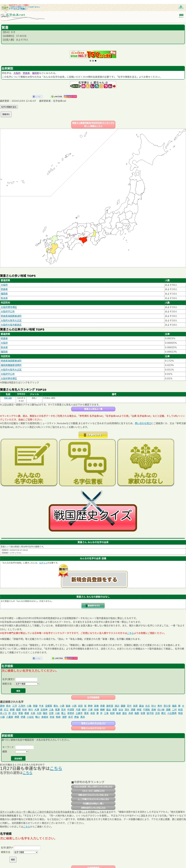Click the pink 名字詳細検索 button
This screenshot has width=186, height=868.
93,697
